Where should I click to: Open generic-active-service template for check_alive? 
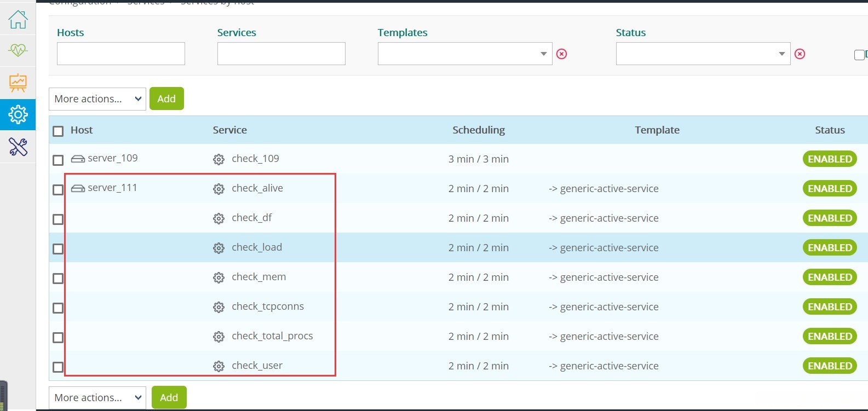point(610,189)
